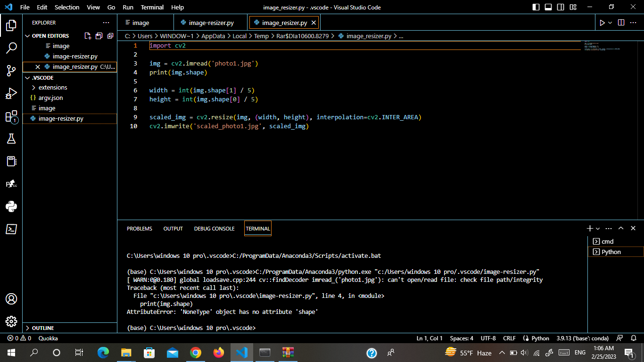The width and height of the screenshot is (644, 362).
Task: Split the editor to the right
Action: (621, 23)
